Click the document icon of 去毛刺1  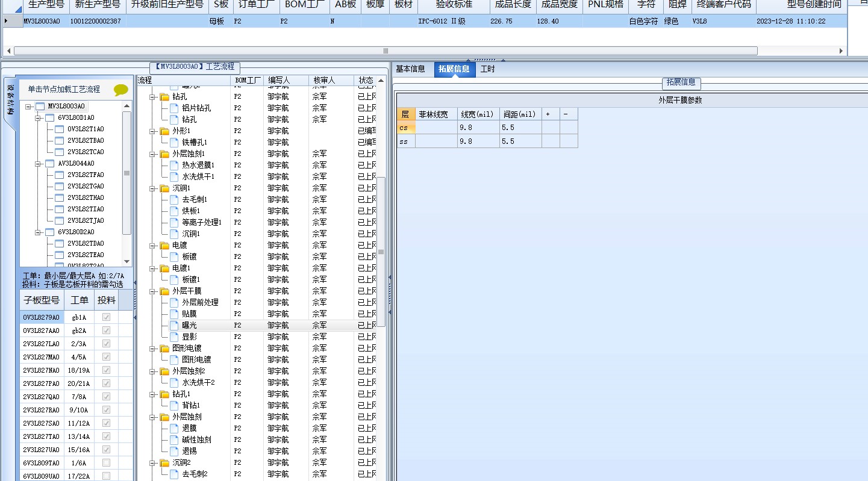coord(174,199)
